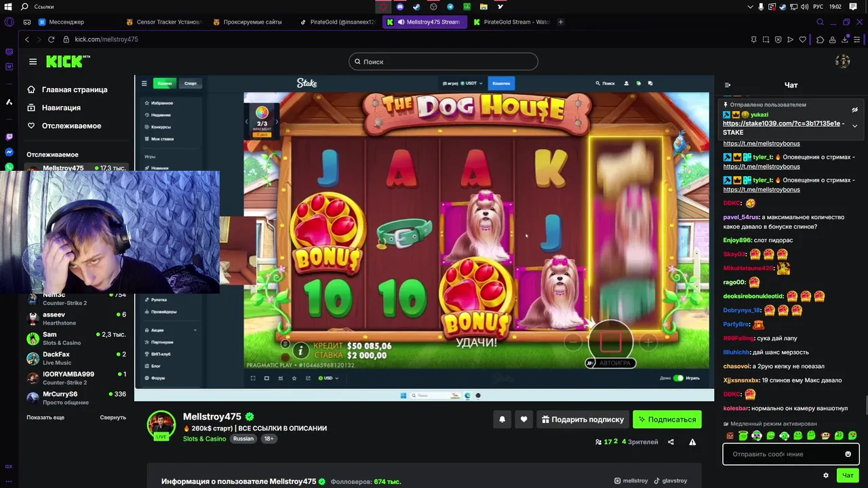Select Спорт tab in Stake header
This screenshot has height=488, width=868.
(x=191, y=83)
